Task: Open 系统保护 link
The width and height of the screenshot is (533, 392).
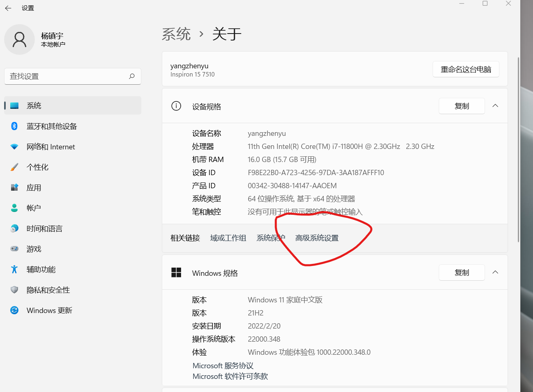Action: (271, 238)
